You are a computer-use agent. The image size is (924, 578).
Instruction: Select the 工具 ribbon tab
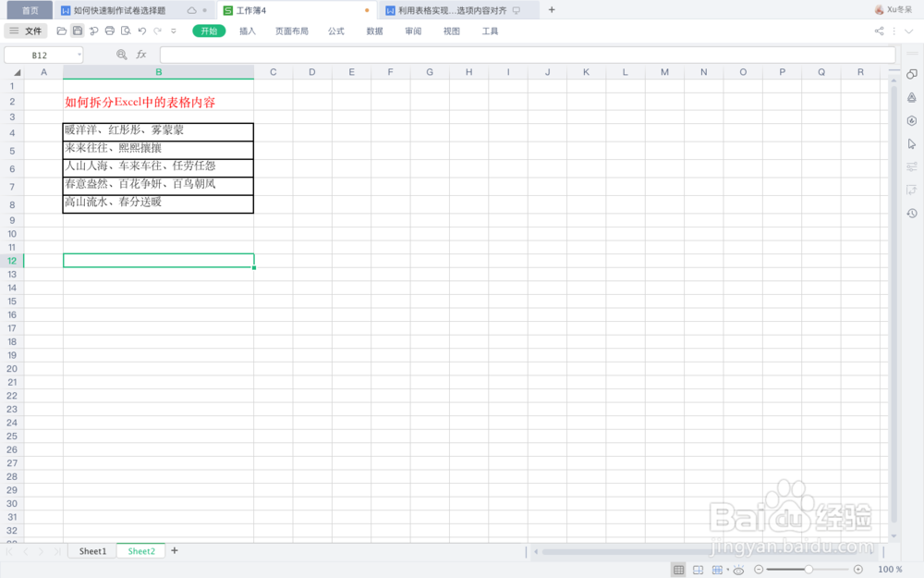coord(491,31)
